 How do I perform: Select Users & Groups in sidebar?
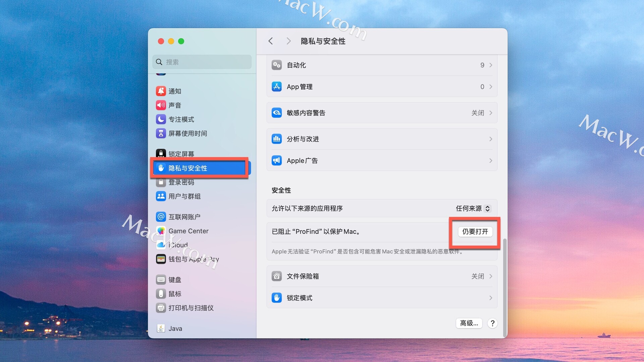click(x=184, y=196)
